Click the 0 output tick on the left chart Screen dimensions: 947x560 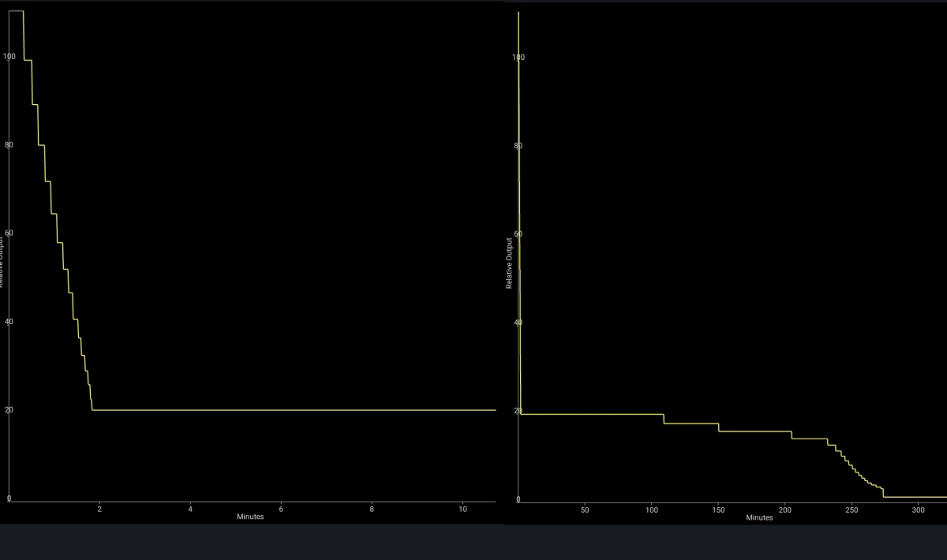[9, 498]
